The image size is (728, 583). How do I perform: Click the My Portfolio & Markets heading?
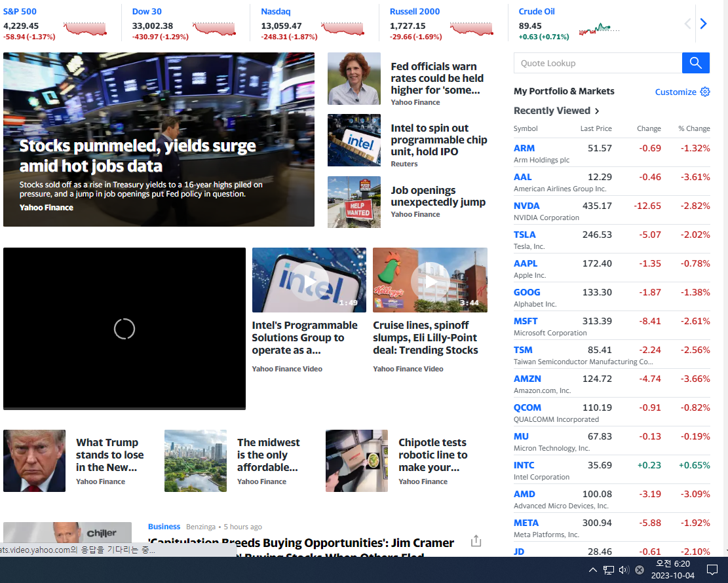pos(564,92)
